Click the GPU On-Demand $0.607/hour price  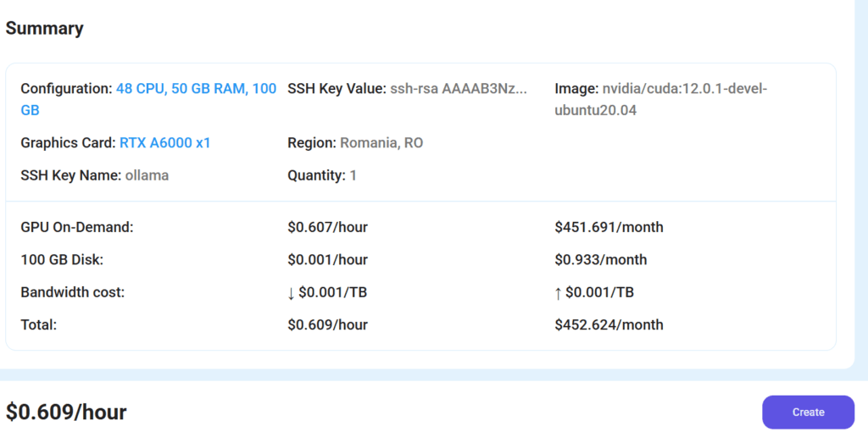(327, 227)
